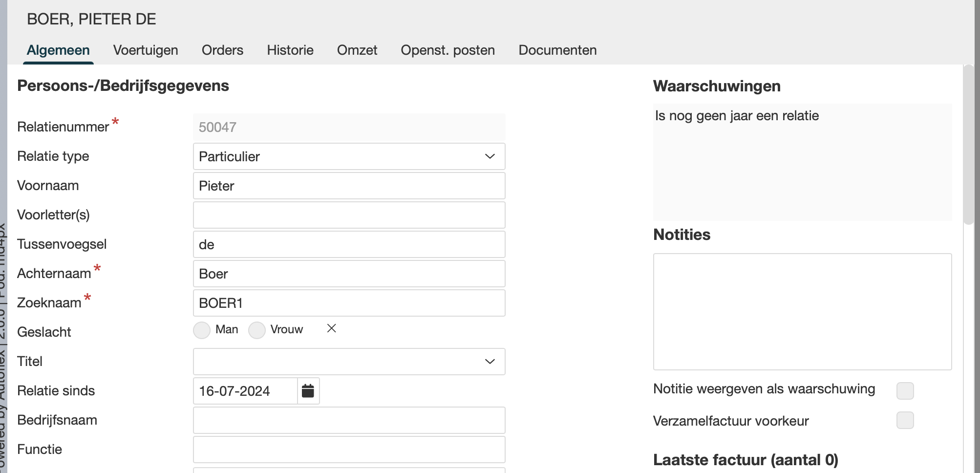Image resolution: width=980 pixels, height=473 pixels.
Task: Go to the Historie tab
Action: (290, 50)
